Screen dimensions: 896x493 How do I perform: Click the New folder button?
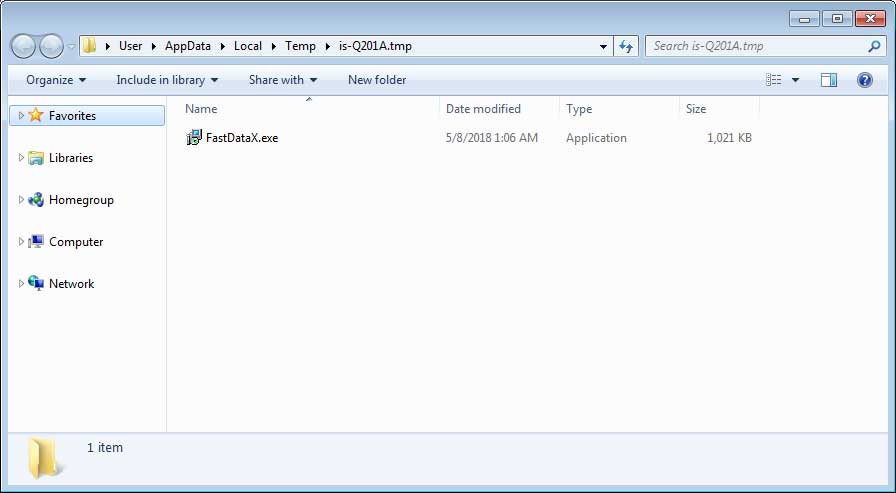point(377,80)
